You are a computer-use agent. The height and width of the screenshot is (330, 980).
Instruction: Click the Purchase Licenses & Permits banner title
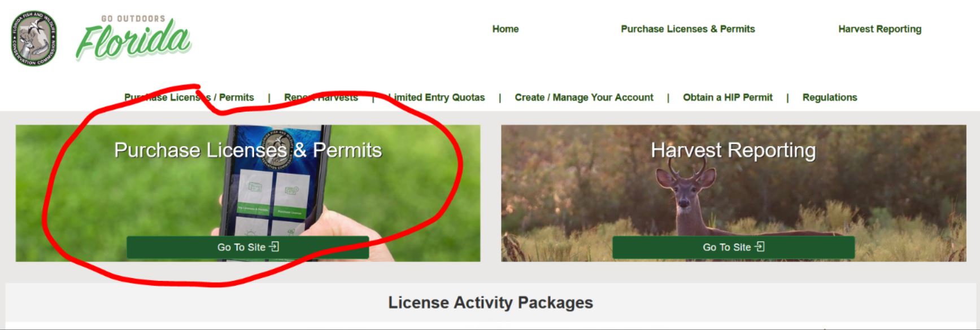pos(248,150)
